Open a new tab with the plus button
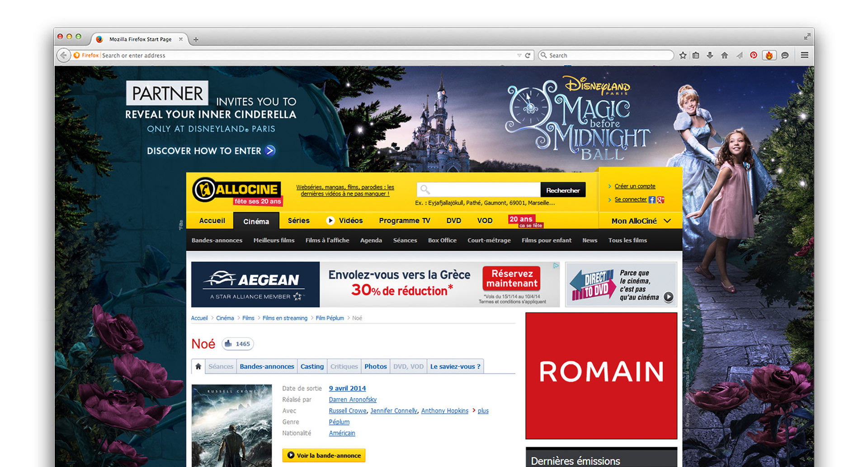 click(196, 39)
